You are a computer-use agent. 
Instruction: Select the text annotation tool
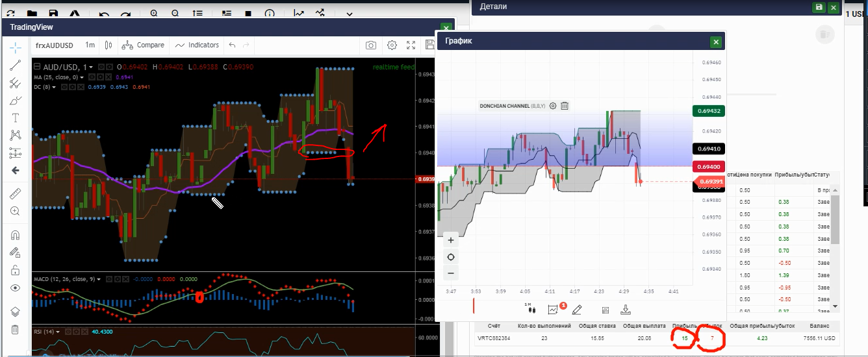[16, 118]
